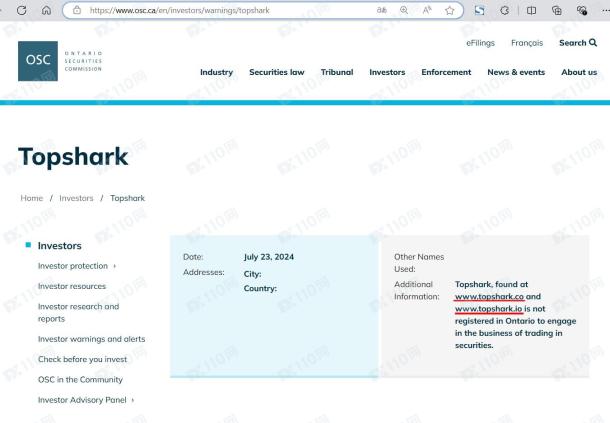Open the browser extensions puzzle icon
The image size is (610, 423).
[x=505, y=11]
